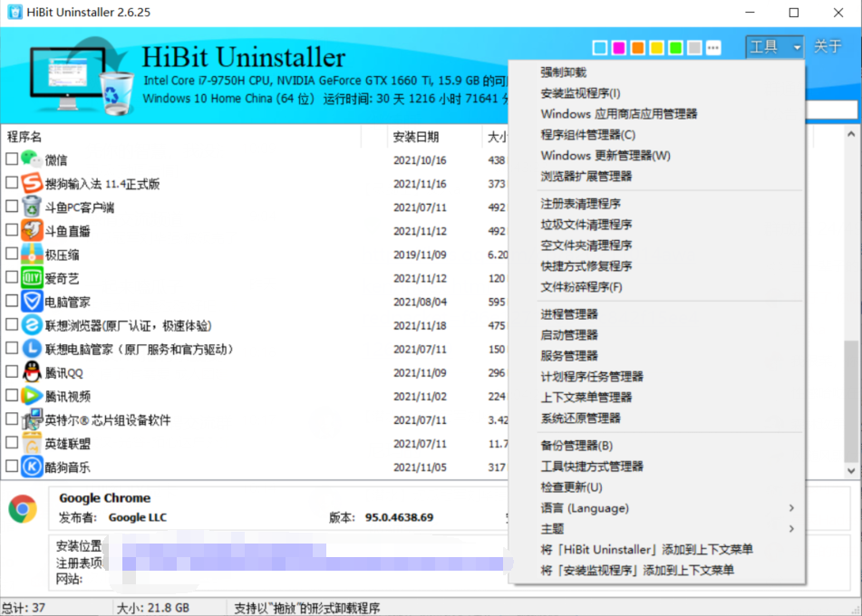Screen dimensions: 862x616
Task: Pick the orange theme color swatch
Action: 638,48
